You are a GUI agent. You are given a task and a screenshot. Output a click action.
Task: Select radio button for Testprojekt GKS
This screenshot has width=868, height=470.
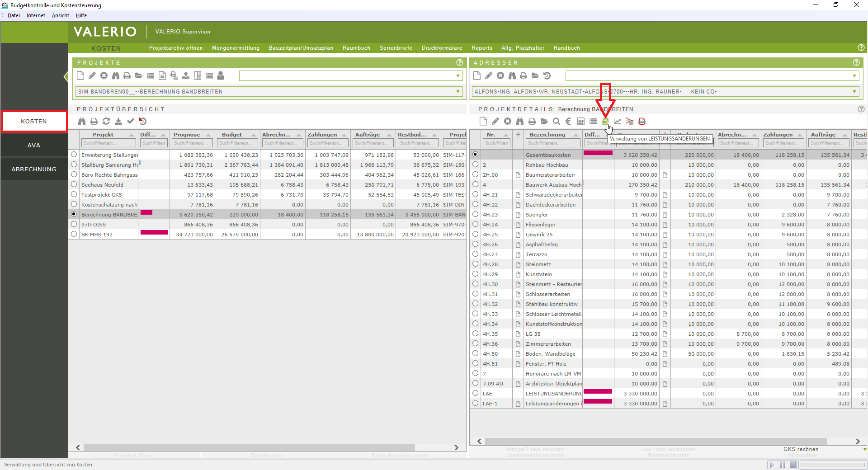[74, 194]
